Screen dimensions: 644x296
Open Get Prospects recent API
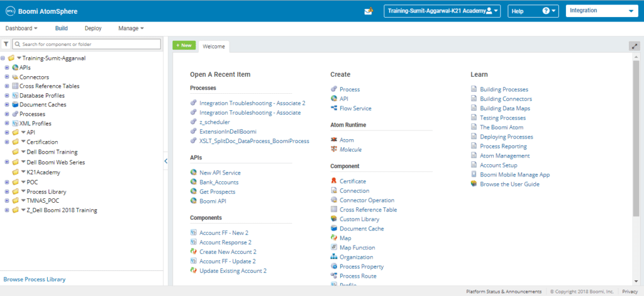(217, 191)
